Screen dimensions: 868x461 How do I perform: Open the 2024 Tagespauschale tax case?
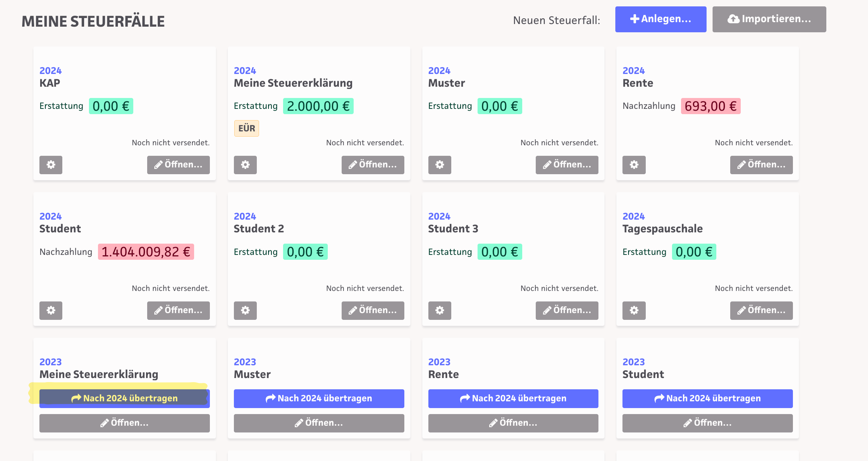tap(761, 310)
